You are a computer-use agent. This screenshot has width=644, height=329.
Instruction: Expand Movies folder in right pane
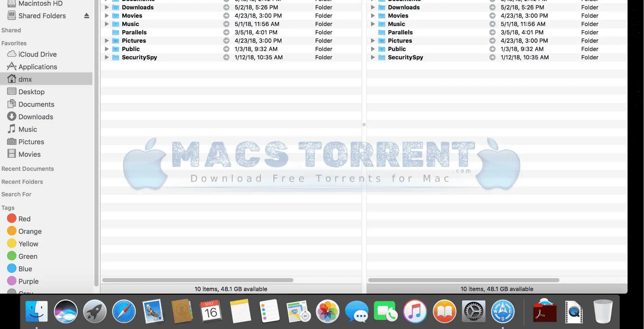pyautogui.click(x=373, y=16)
